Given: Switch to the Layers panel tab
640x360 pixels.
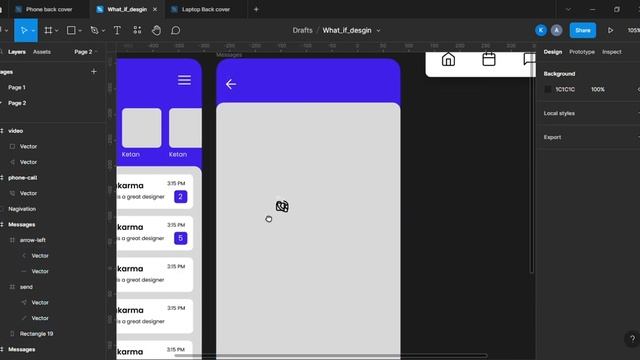Looking at the screenshot, I should point(17,52).
